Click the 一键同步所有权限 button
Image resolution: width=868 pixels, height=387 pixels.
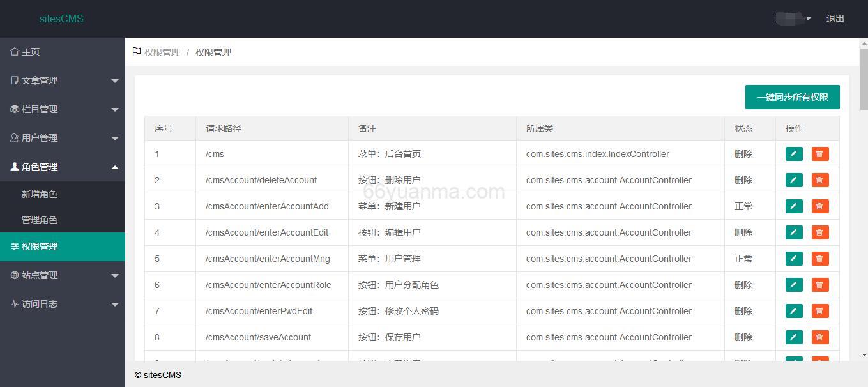click(x=792, y=97)
